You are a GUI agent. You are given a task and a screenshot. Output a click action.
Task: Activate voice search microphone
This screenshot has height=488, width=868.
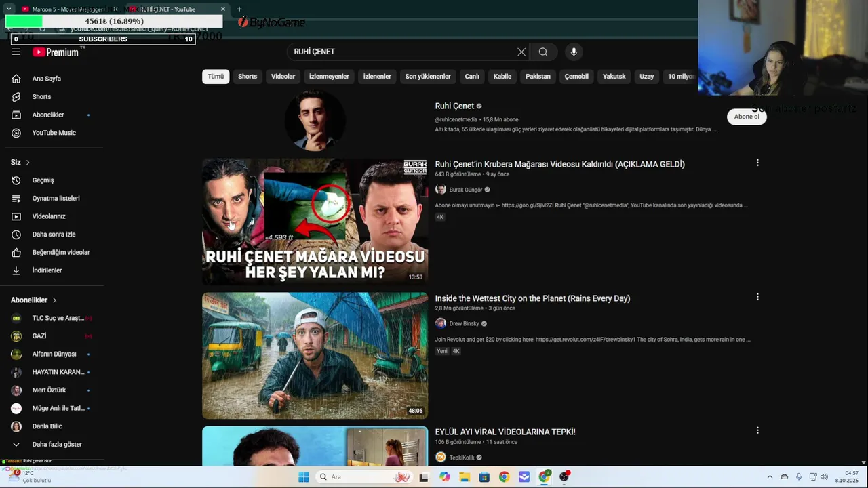click(x=574, y=52)
